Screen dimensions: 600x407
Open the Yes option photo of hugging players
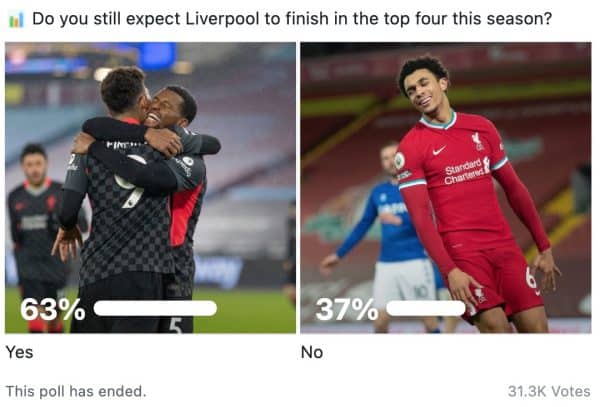pos(150,187)
